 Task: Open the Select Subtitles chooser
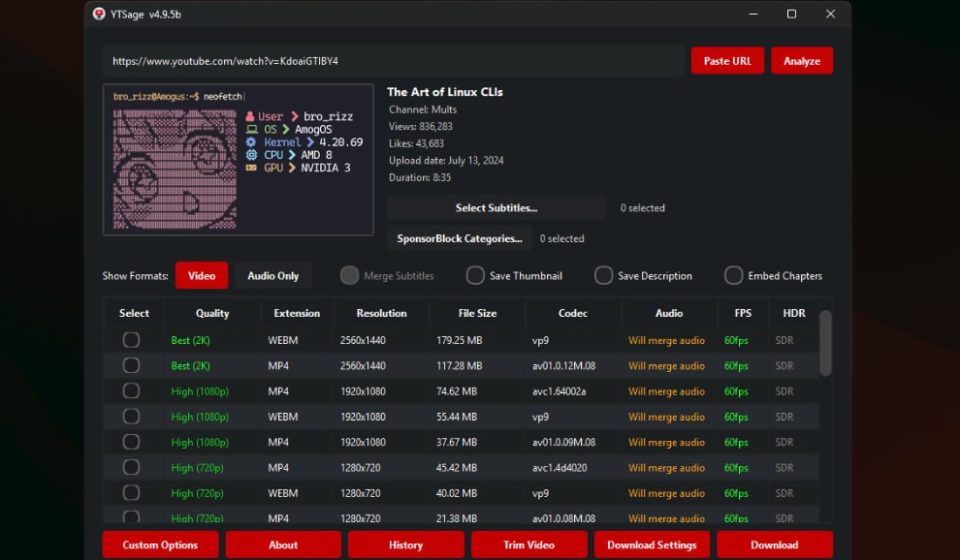496,208
